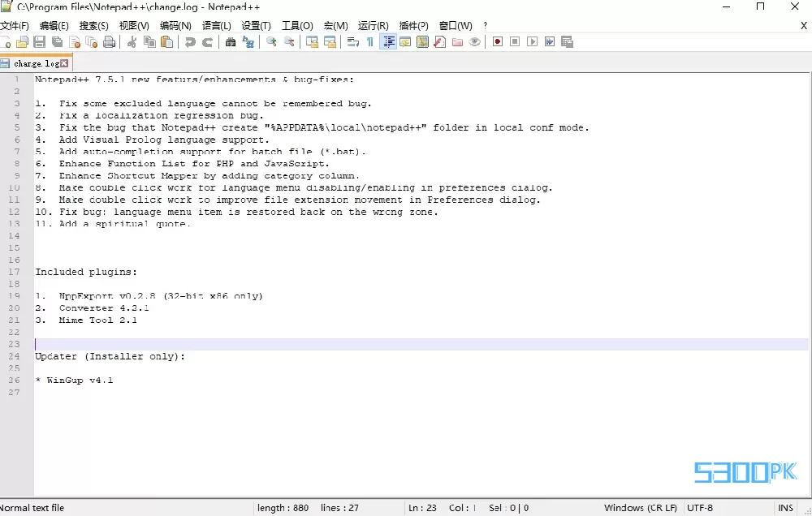Viewport: 812px width, 516px height.
Task: Toggle the highlighted indent guide icon
Action: pyautogui.click(x=388, y=42)
